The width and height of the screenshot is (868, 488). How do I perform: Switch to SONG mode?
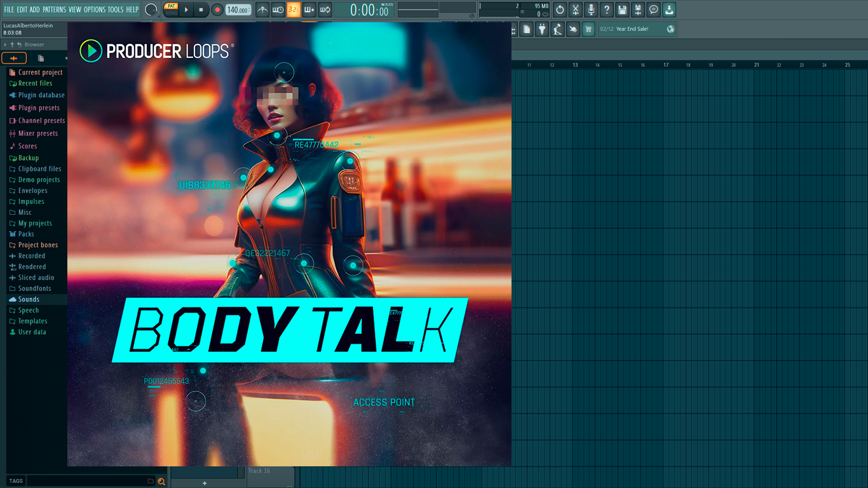coord(171,13)
